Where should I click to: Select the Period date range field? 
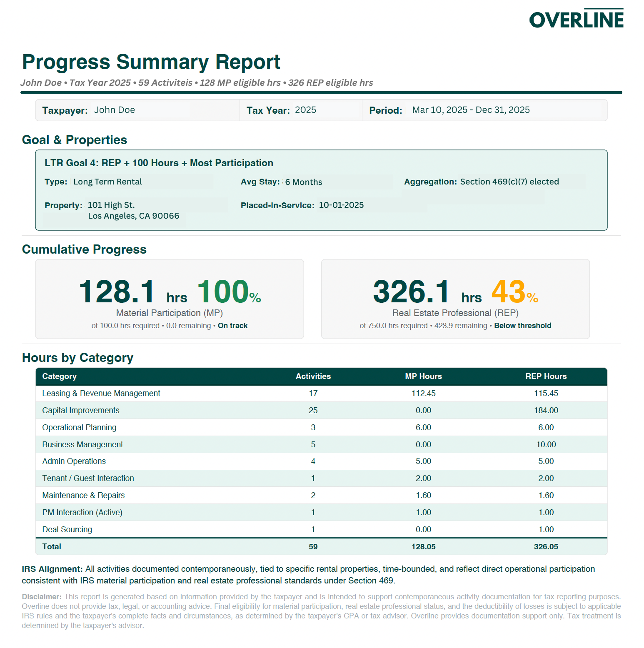[470, 110]
